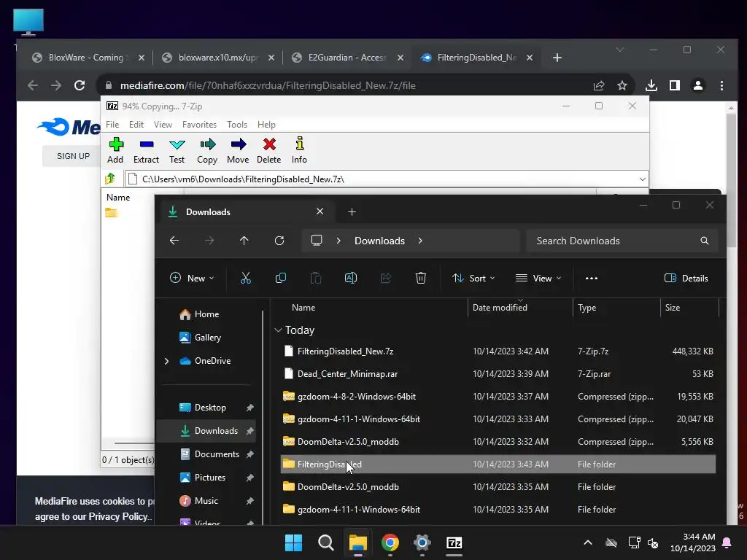The width and height of the screenshot is (747, 560).
Task: Toggle the Details pane
Action: coord(686,278)
